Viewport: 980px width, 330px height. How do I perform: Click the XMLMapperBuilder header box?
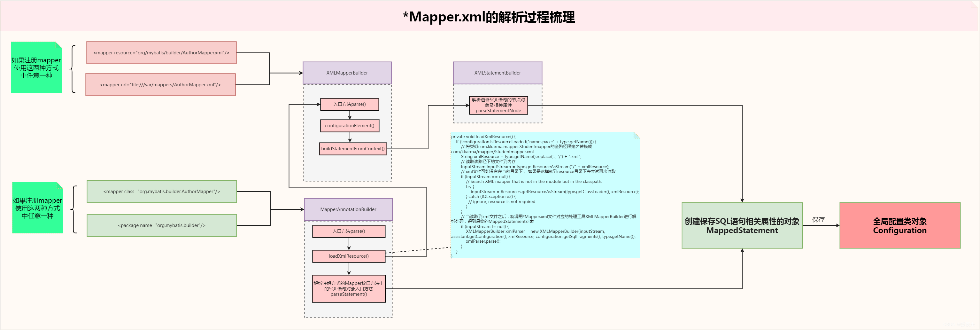347,73
